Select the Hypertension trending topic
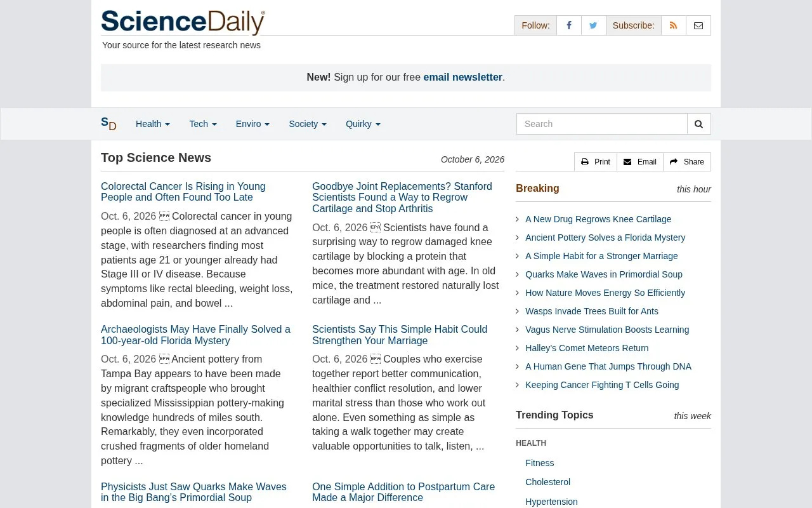 (551, 502)
